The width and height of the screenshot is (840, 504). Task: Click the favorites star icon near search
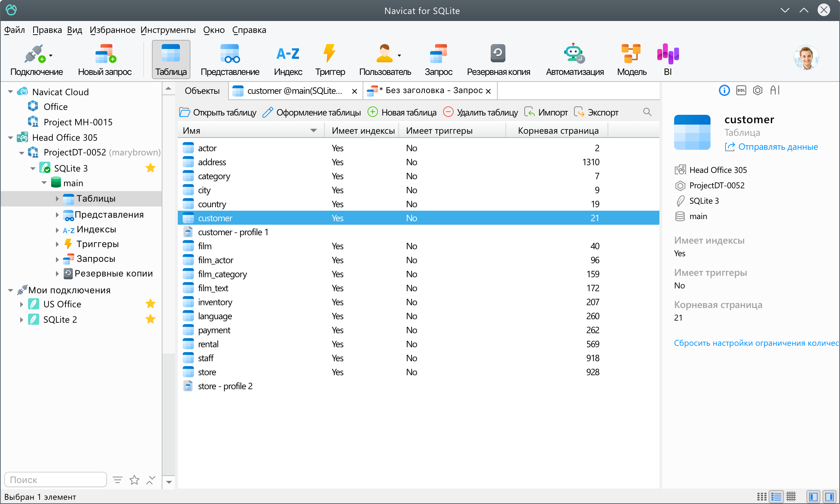coord(134,480)
